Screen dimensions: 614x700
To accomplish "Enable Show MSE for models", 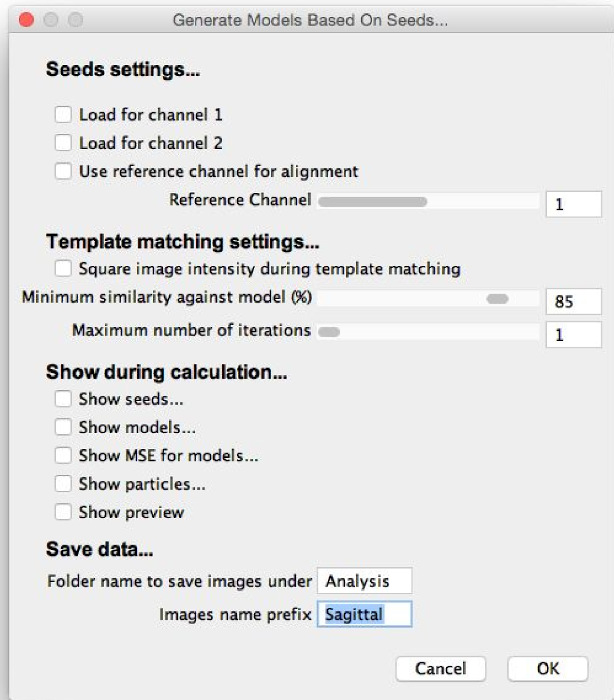I will (64, 455).
